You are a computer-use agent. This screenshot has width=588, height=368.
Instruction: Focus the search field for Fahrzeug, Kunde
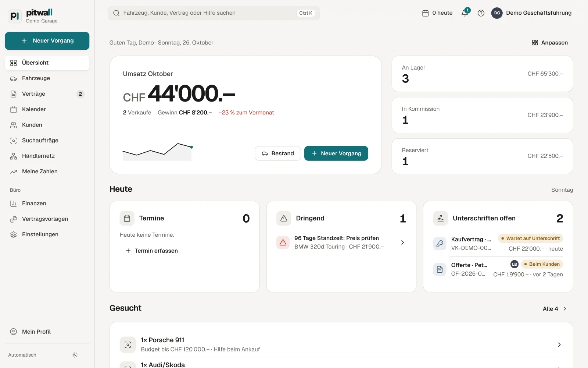click(214, 13)
